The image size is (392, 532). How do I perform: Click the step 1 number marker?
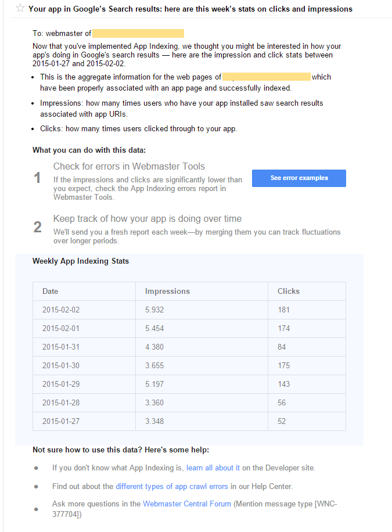[x=37, y=178]
